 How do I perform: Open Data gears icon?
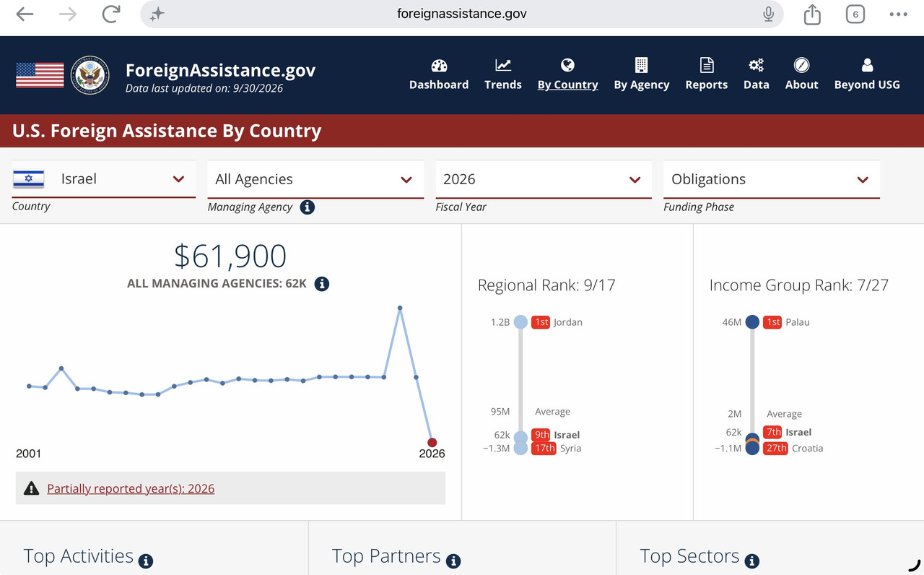point(756,66)
